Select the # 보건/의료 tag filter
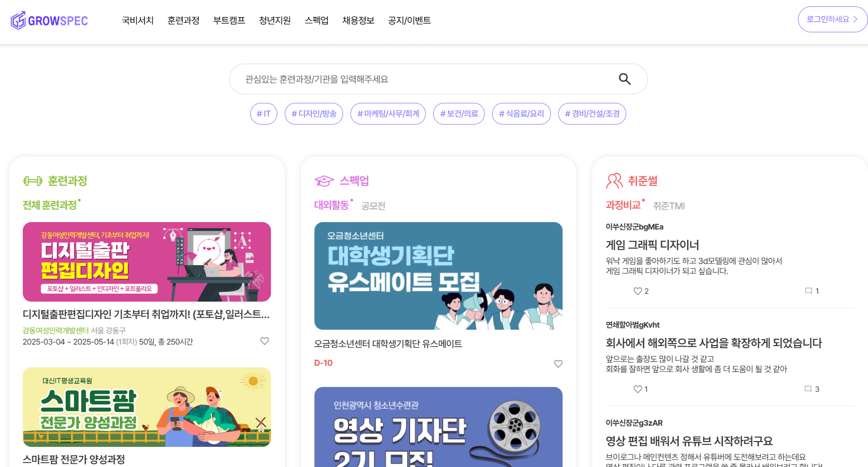 coord(459,113)
